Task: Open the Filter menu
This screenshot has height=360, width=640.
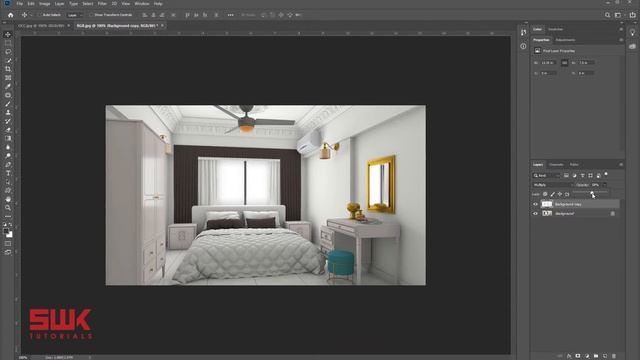Action: 102,4
